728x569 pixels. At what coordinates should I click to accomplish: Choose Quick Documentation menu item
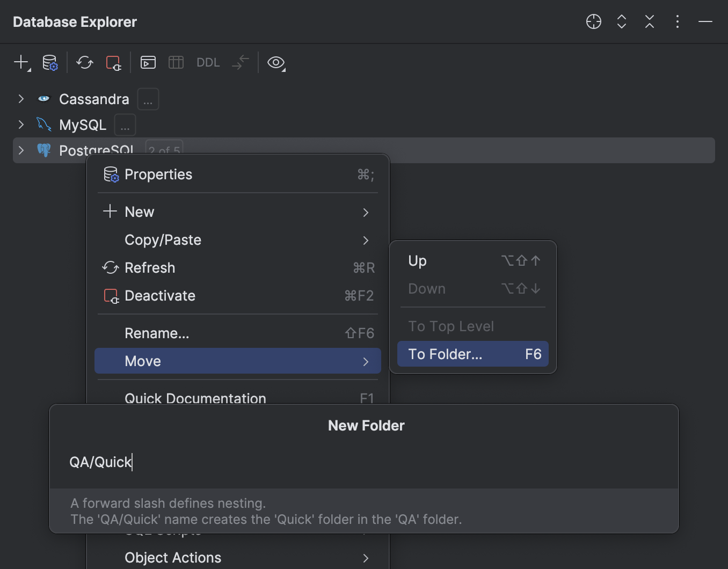coord(238,397)
